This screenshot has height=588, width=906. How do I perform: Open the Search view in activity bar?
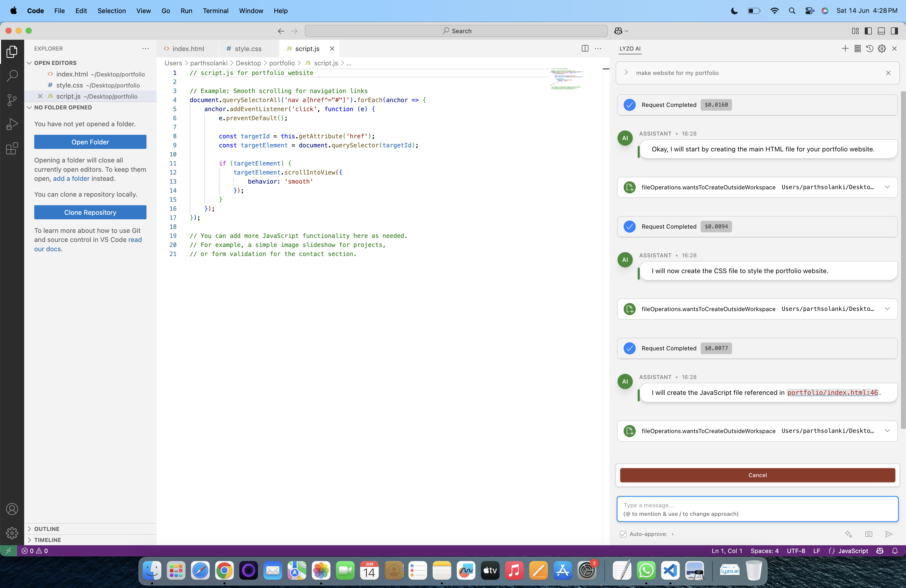[12, 76]
